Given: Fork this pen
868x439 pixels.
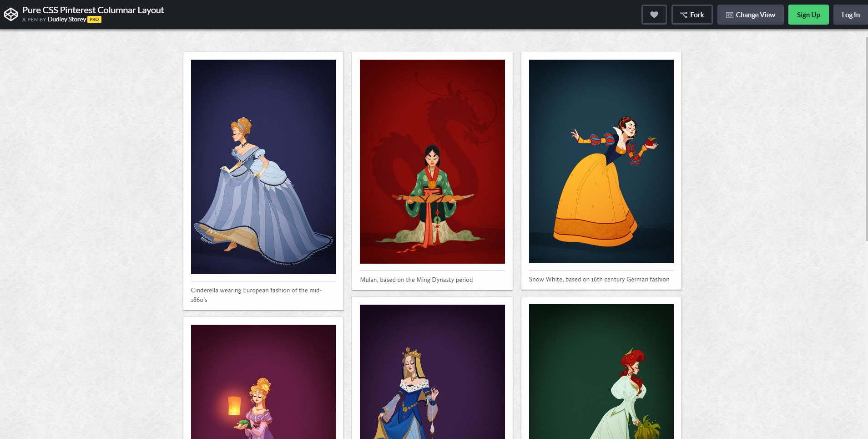Looking at the screenshot, I should [x=692, y=15].
